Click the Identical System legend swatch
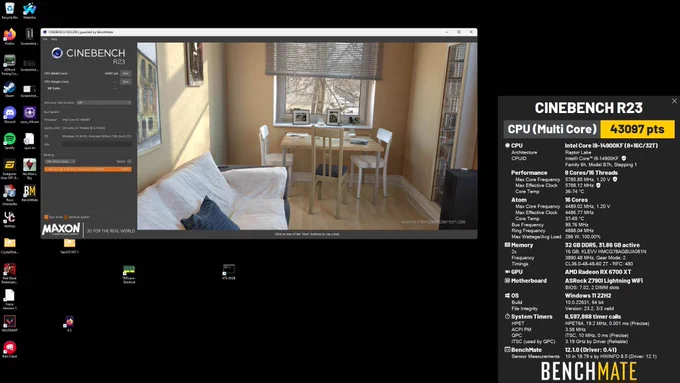This screenshot has width=680, height=383. (x=66, y=217)
